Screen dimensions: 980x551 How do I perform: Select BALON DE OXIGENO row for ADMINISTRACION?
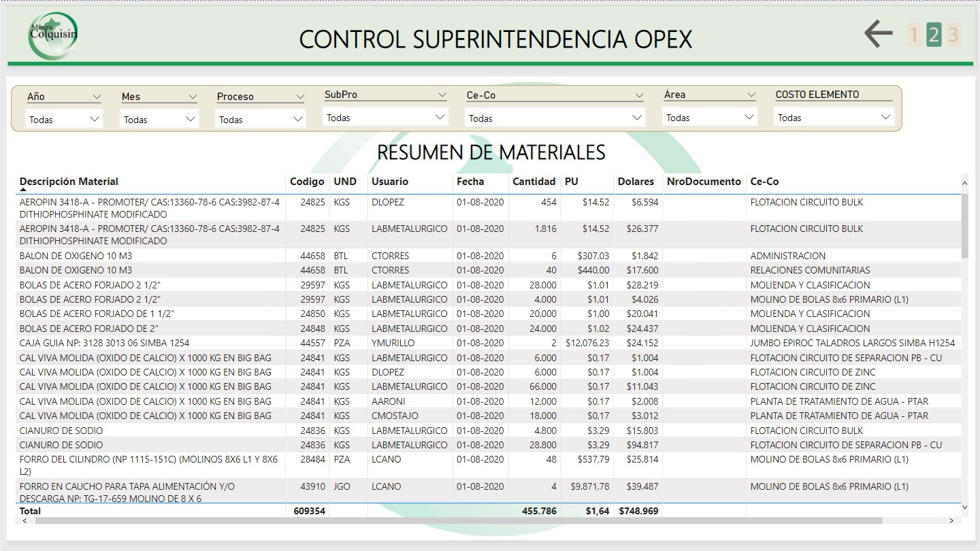point(488,256)
